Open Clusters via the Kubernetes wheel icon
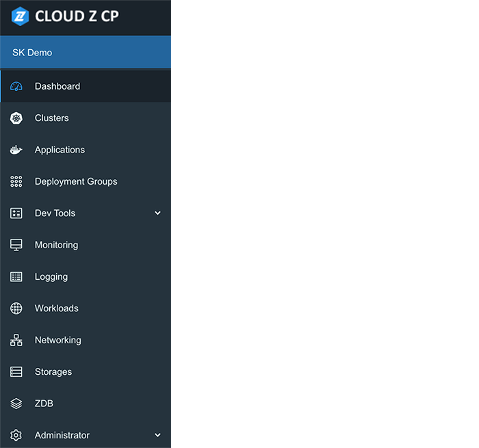 (16, 118)
